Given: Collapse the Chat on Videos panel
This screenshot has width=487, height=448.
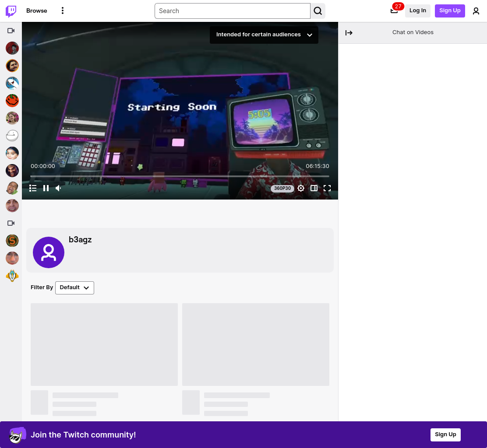Looking at the screenshot, I should pos(349,32).
